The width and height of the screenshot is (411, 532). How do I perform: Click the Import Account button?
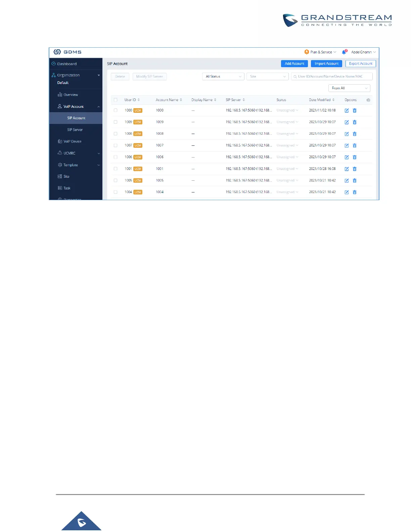pos(327,64)
